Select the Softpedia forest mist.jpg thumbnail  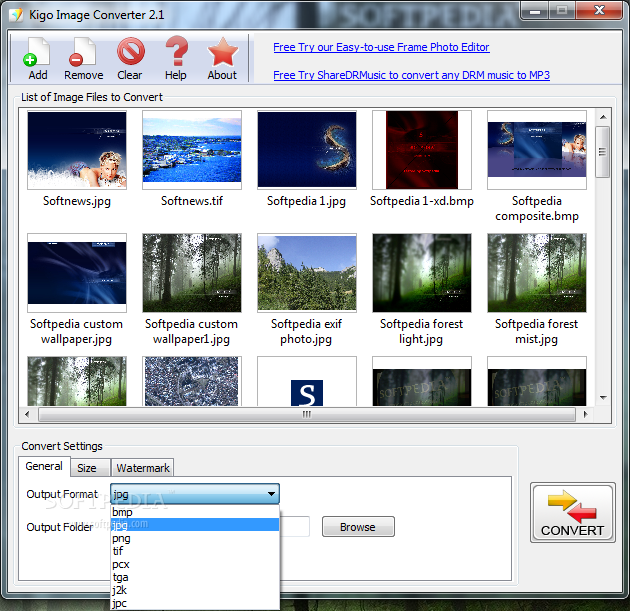click(x=537, y=273)
